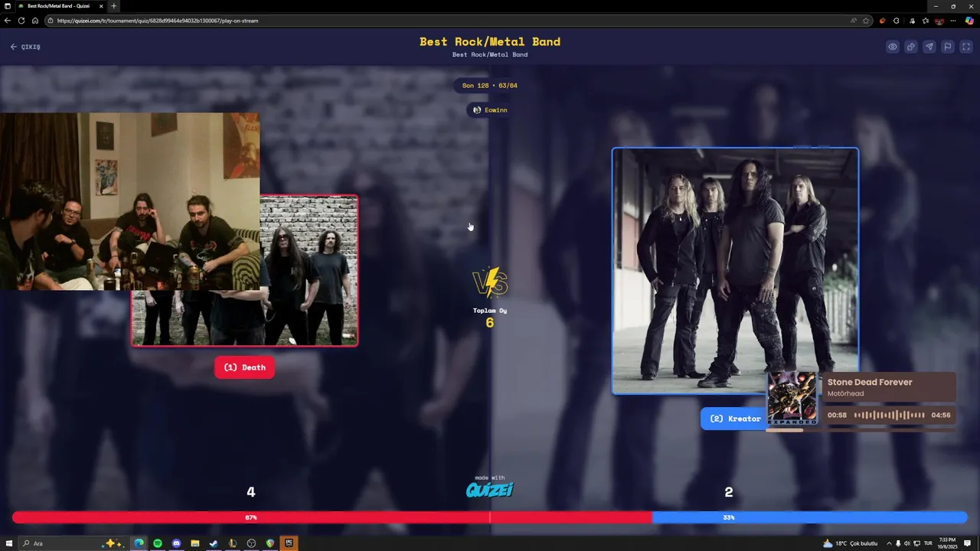
Task: Click the browser back arrow
Action: [x=8, y=21]
